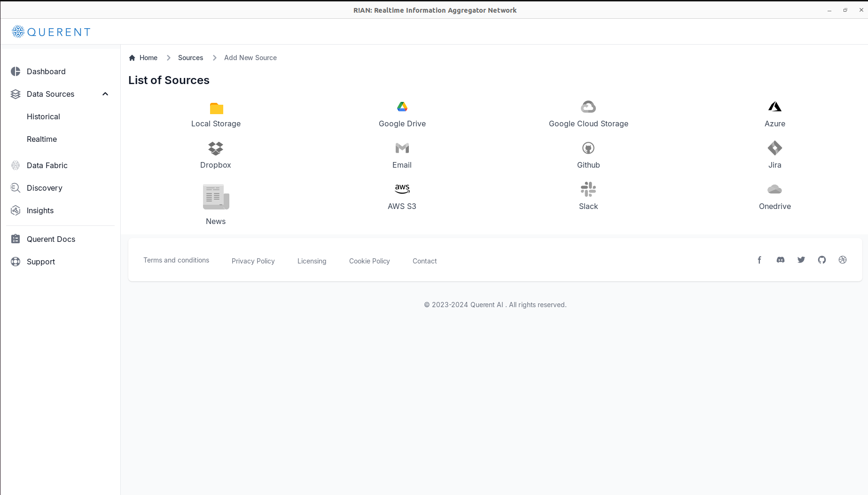Click the Github label text
The image size is (868, 495).
(588, 165)
